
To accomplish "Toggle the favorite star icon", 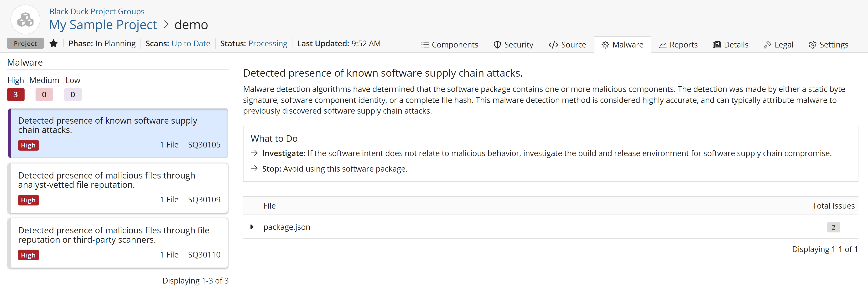I will [x=53, y=43].
